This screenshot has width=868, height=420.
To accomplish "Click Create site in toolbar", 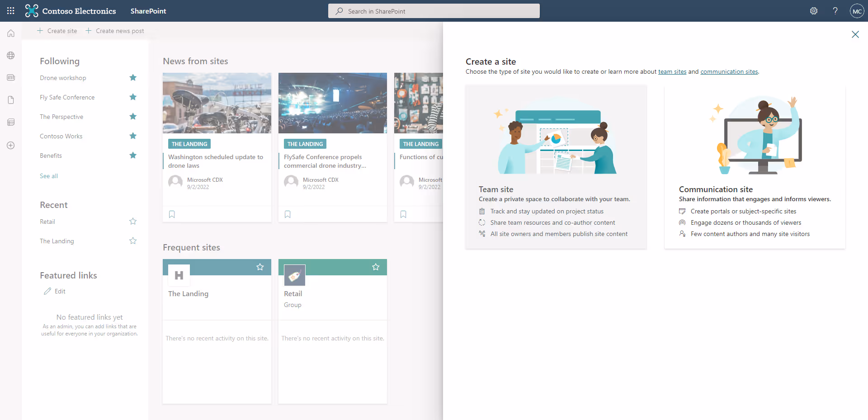I will [x=57, y=31].
